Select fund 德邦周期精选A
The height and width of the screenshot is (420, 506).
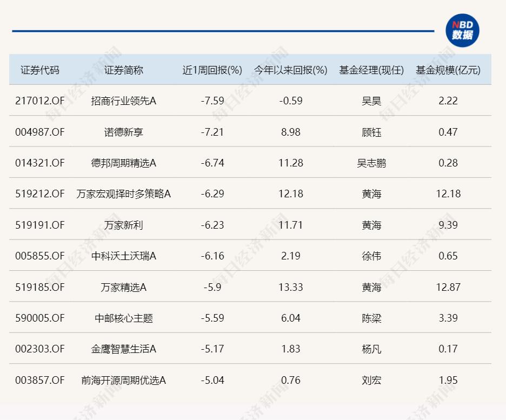tap(124, 163)
